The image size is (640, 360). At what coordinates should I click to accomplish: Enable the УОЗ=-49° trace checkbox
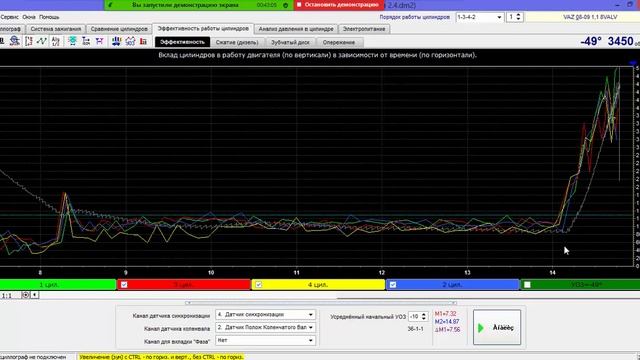527,284
